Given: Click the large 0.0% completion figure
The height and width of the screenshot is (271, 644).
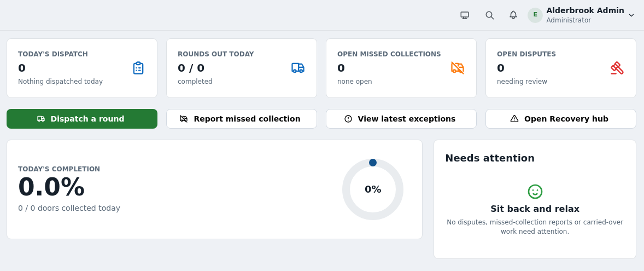Looking at the screenshot, I should [51, 187].
